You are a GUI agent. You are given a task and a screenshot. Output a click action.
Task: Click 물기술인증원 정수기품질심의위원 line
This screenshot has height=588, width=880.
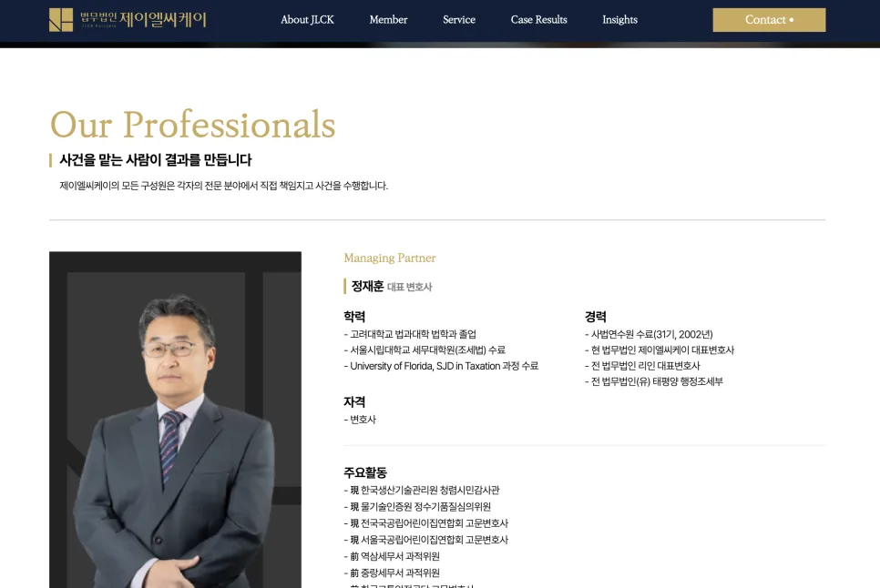[x=417, y=507]
